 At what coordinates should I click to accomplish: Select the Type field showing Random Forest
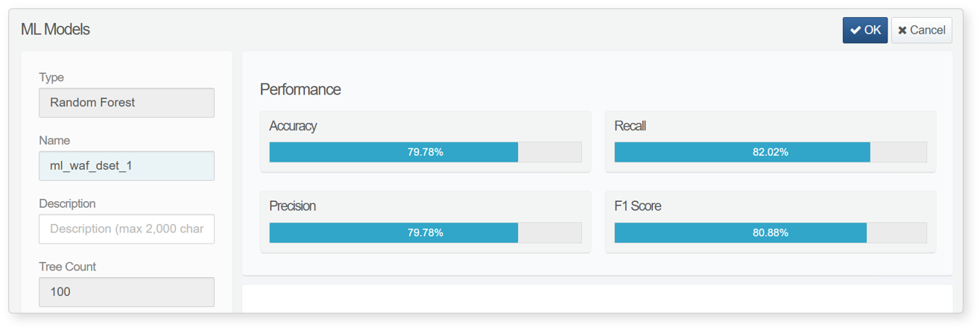tap(127, 103)
